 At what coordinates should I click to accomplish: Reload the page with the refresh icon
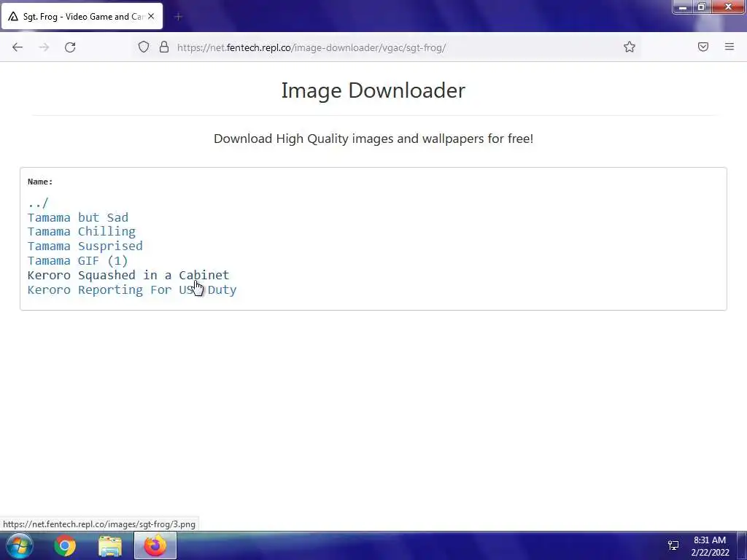point(70,47)
